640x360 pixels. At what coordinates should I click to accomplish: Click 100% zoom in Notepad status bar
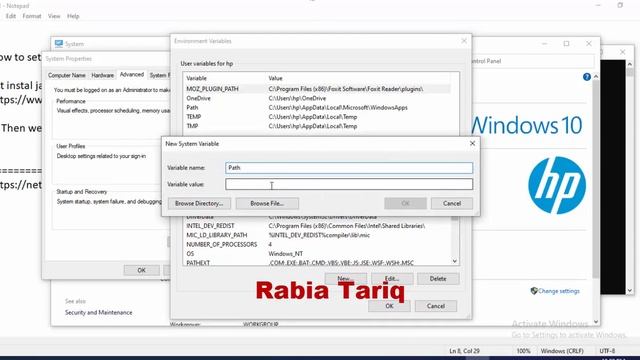click(x=523, y=351)
